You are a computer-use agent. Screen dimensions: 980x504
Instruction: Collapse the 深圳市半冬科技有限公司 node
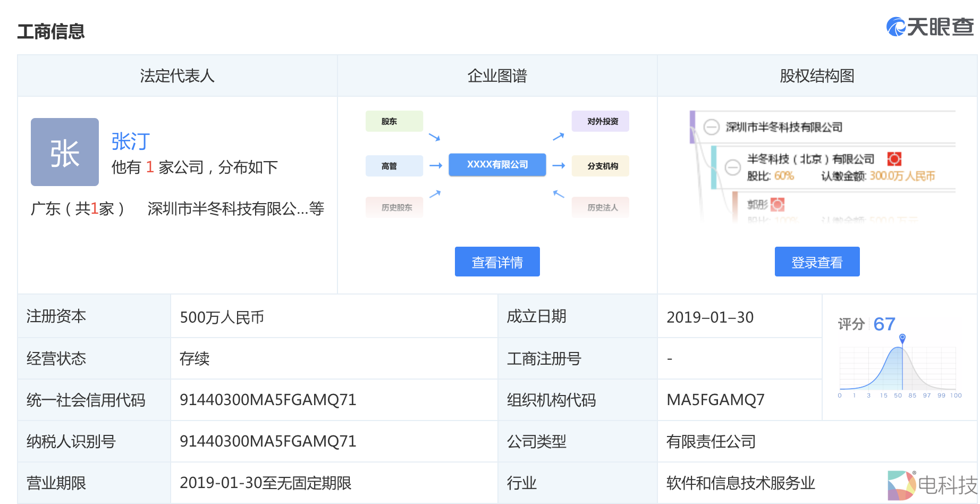pos(711,127)
